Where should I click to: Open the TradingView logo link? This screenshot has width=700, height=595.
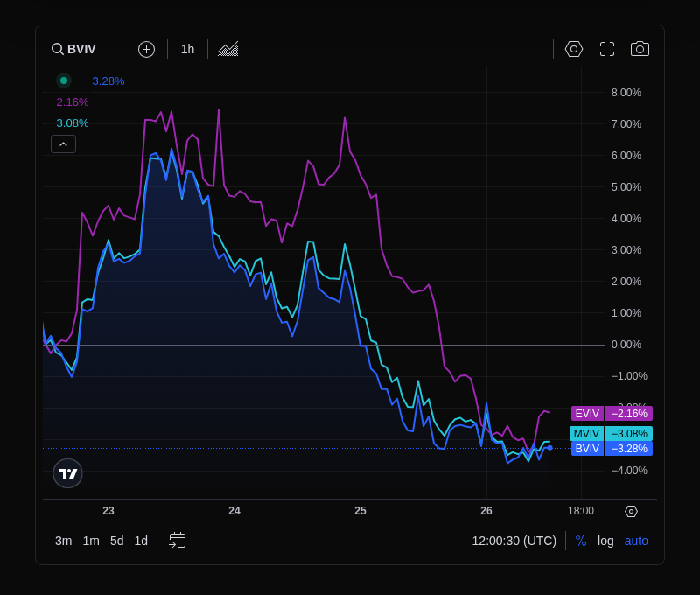(x=68, y=473)
